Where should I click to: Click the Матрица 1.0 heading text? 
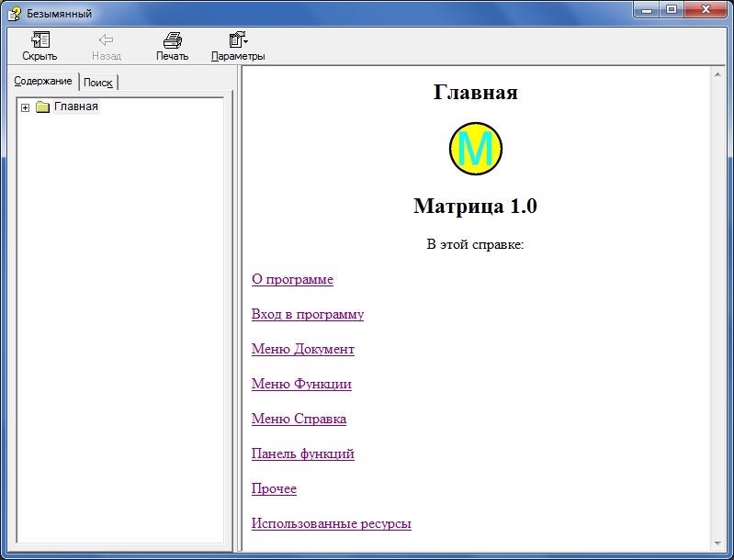click(x=475, y=206)
